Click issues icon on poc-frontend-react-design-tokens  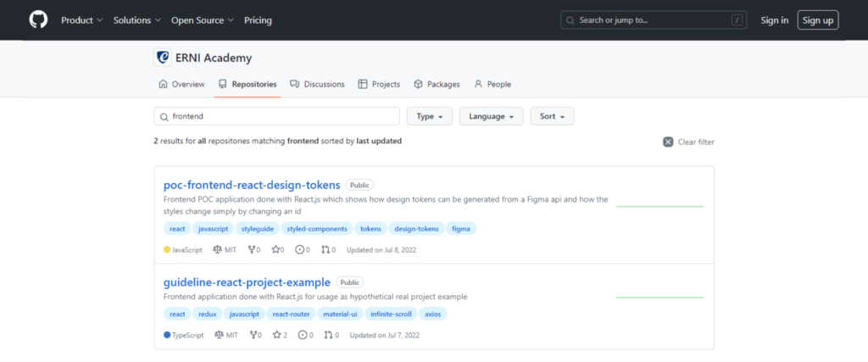coord(300,250)
